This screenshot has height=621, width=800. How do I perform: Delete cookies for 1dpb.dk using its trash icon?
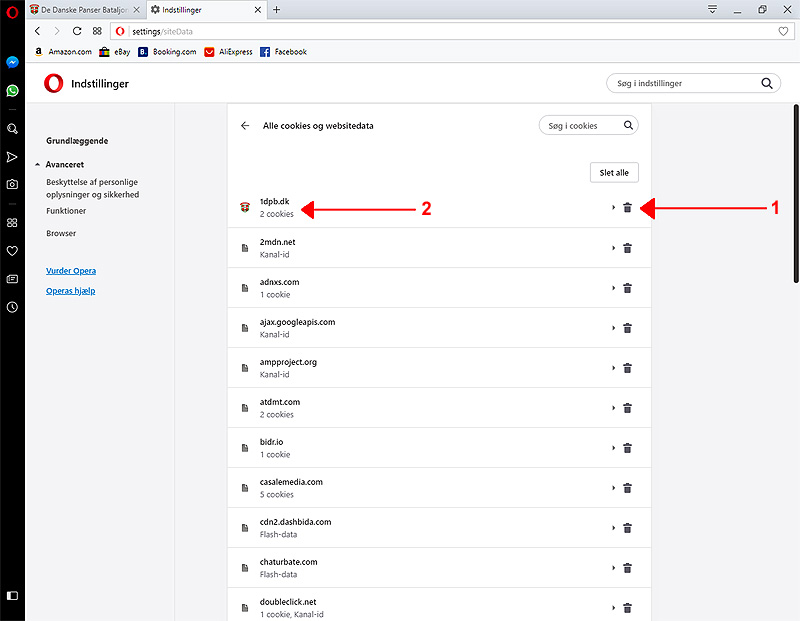(628, 208)
